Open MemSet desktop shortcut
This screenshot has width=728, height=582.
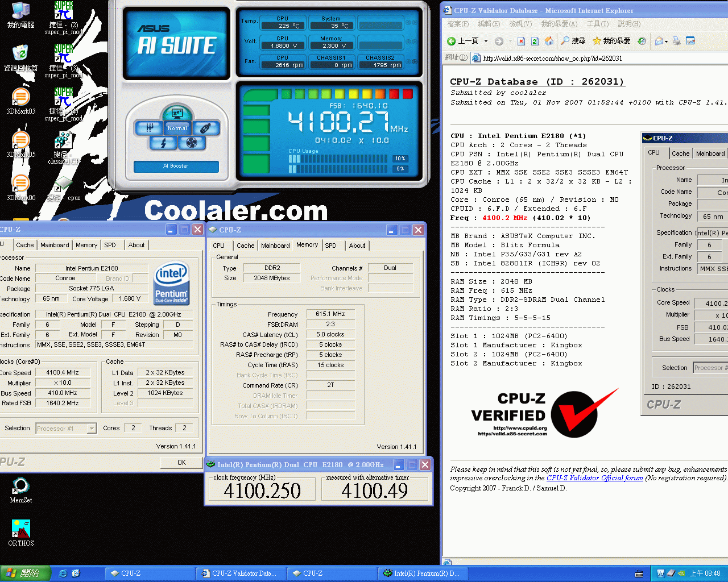tap(21, 490)
